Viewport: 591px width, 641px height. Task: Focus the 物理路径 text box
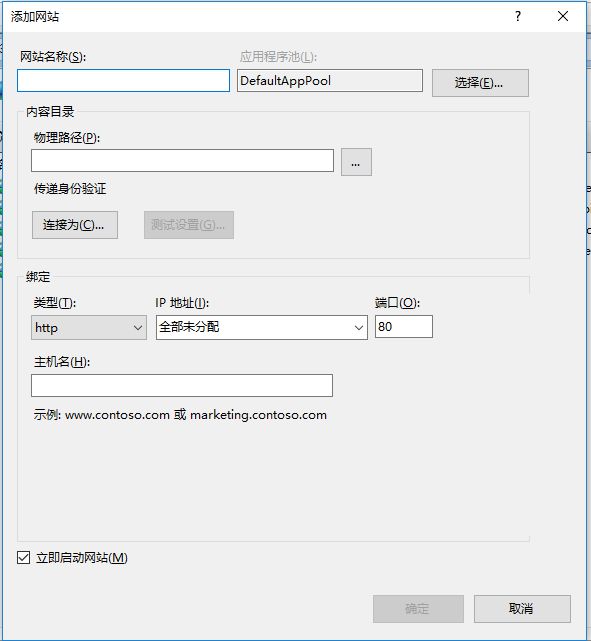(182, 160)
